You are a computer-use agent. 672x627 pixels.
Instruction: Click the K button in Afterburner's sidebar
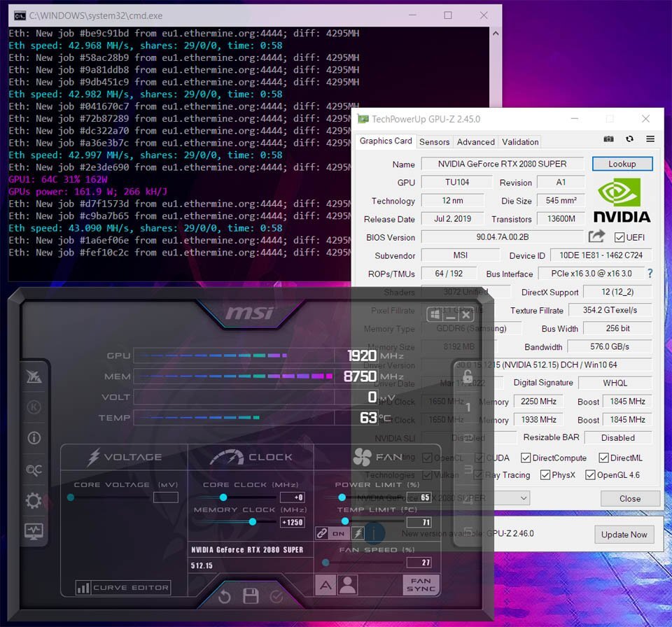pos(34,407)
